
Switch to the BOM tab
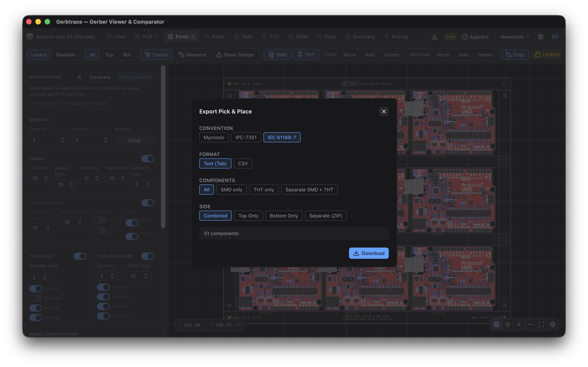(x=298, y=37)
